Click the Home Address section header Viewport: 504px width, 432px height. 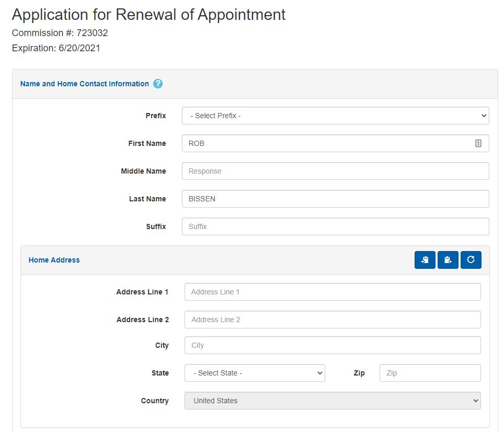click(x=54, y=260)
